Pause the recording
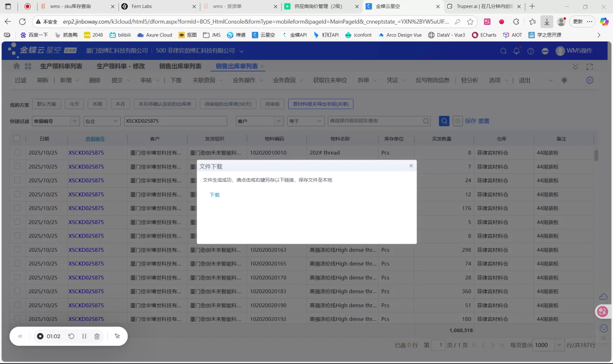 pyautogui.click(x=84, y=336)
